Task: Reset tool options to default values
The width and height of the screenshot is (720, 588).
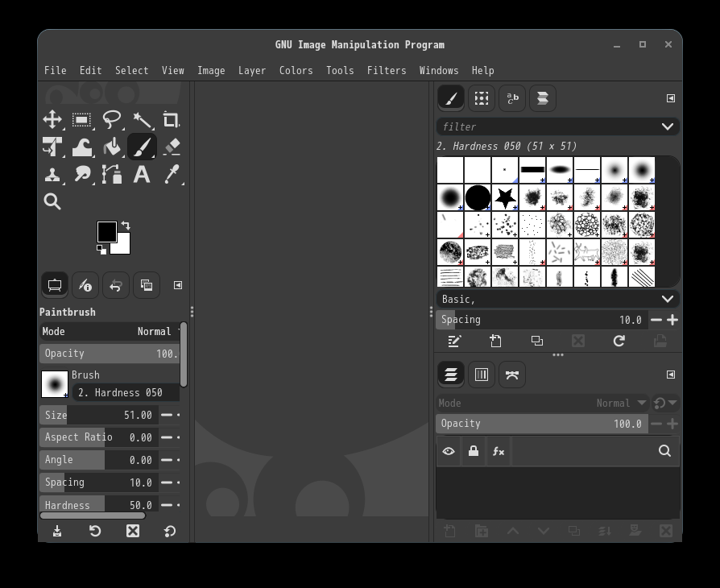Action: pyautogui.click(x=169, y=532)
